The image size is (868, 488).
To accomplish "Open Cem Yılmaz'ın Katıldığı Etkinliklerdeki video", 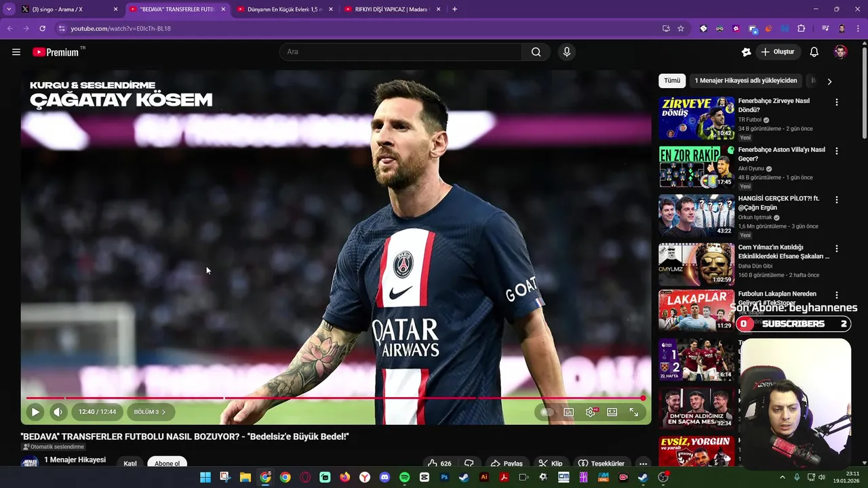I will tap(696, 264).
